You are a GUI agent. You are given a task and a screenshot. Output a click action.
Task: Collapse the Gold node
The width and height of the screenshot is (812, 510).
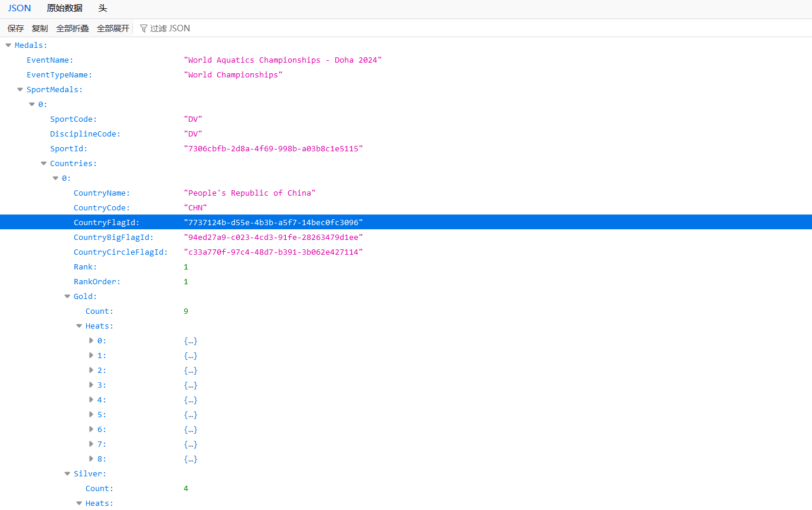pos(67,296)
